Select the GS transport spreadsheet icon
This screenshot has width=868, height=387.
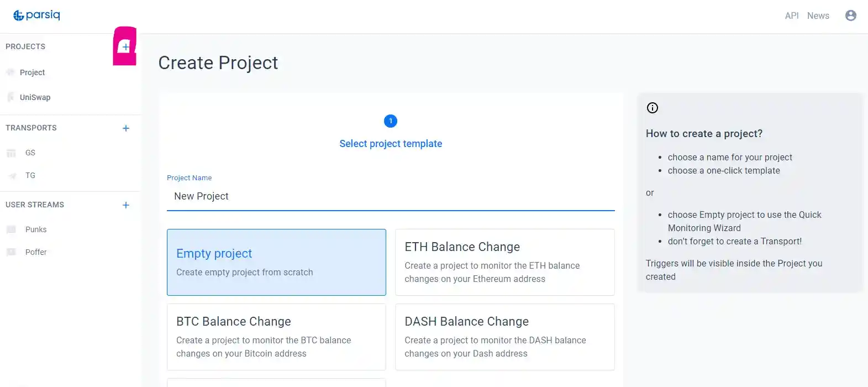pyautogui.click(x=11, y=153)
